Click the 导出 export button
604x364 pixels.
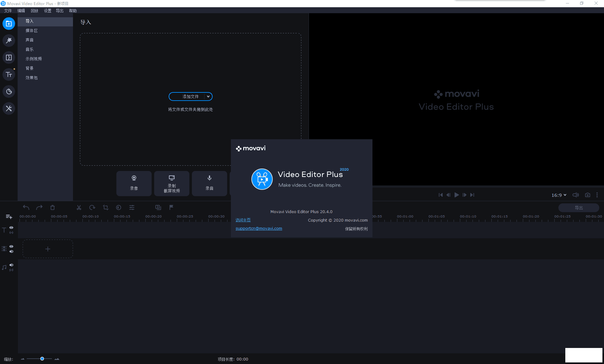pos(579,208)
